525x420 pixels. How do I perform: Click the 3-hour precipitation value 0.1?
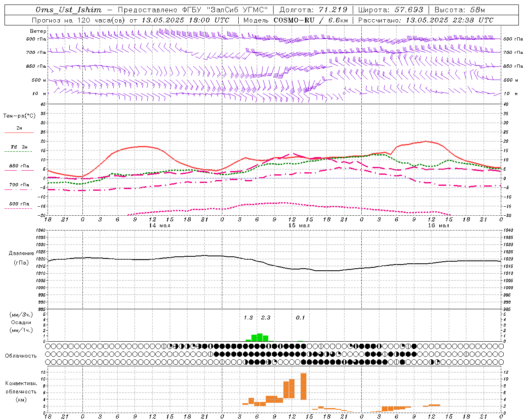pyautogui.click(x=300, y=317)
